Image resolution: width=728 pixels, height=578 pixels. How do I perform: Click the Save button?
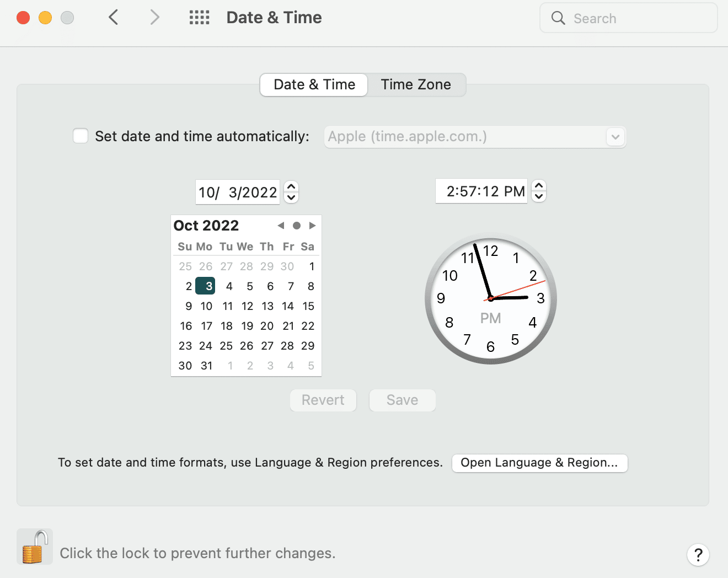[x=402, y=400]
